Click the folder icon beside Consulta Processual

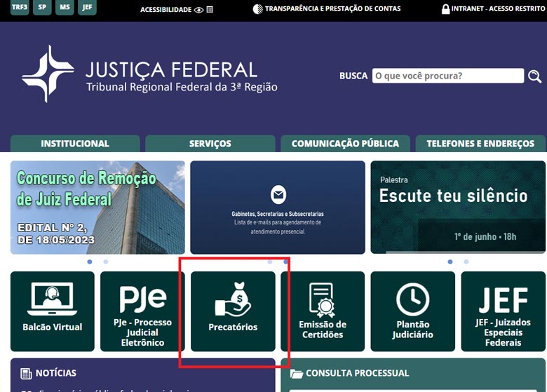click(x=297, y=374)
